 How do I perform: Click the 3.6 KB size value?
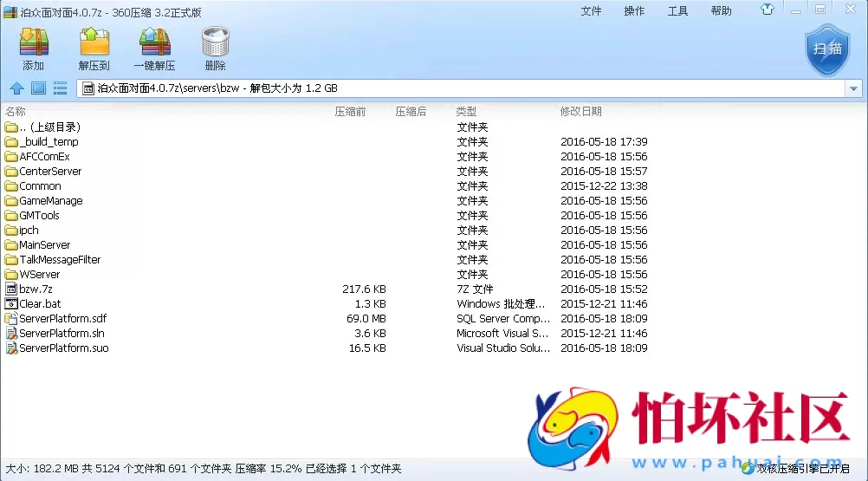click(x=371, y=333)
